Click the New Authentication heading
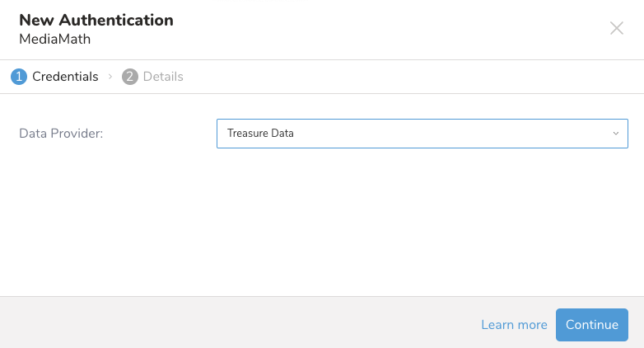The width and height of the screenshot is (644, 348). (96, 19)
